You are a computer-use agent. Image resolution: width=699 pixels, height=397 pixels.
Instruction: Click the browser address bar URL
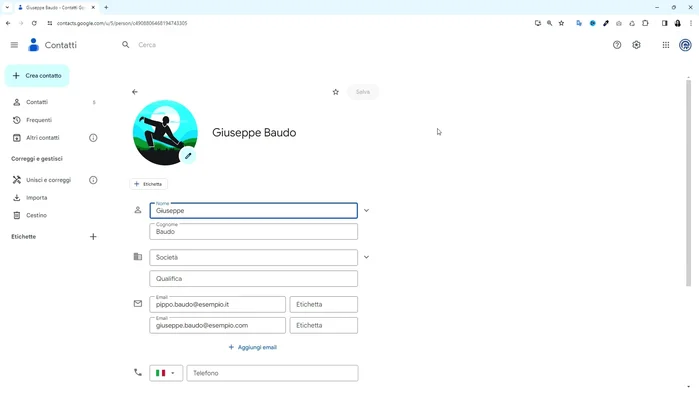tap(122, 23)
